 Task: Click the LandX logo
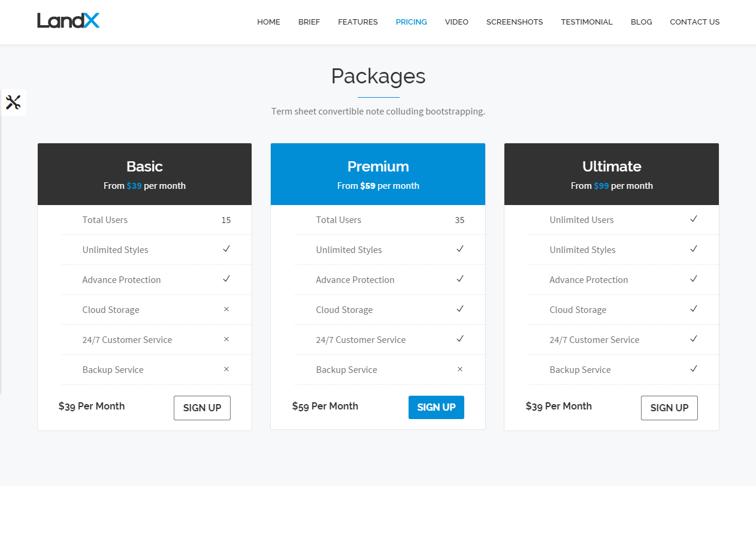coord(68,21)
